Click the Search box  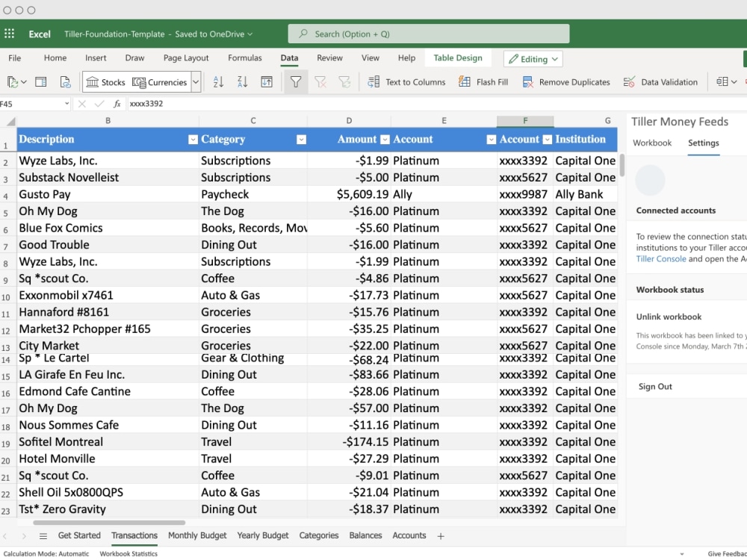click(x=428, y=34)
